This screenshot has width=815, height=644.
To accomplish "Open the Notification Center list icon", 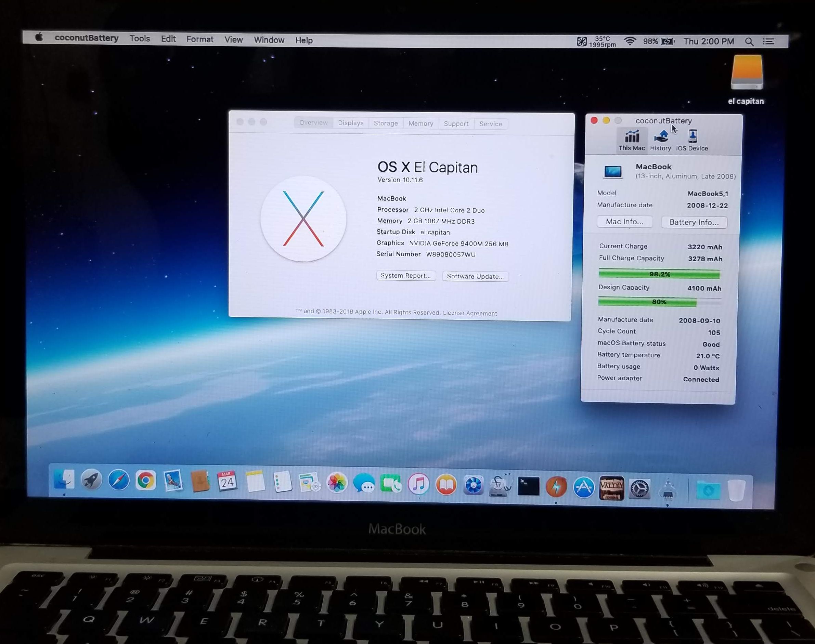I will [768, 41].
